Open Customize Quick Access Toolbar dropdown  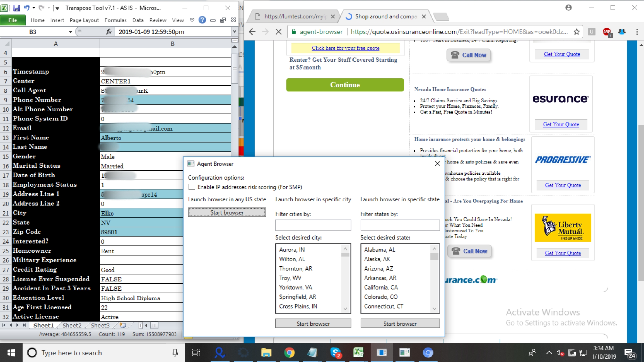(x=57, y=8)
